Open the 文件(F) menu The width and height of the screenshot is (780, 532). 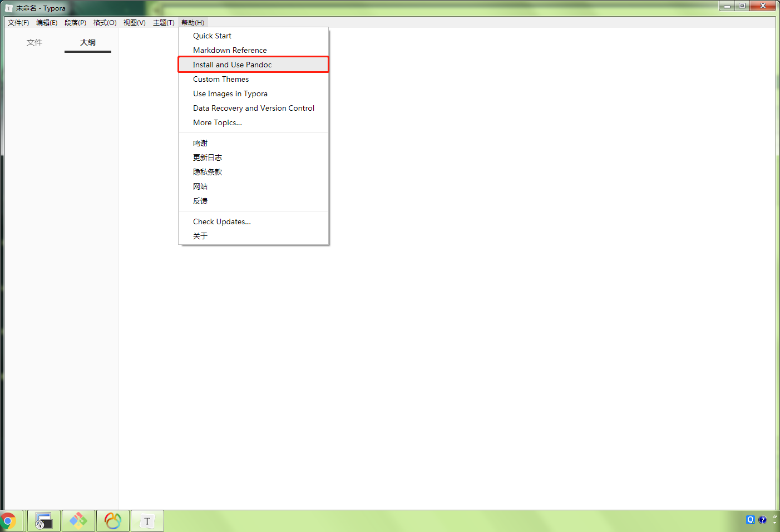18,23
